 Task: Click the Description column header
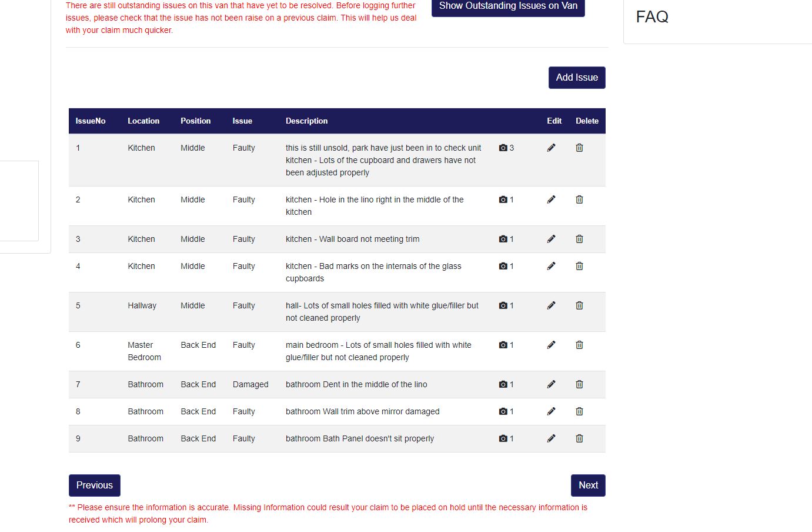click(306, 121)
